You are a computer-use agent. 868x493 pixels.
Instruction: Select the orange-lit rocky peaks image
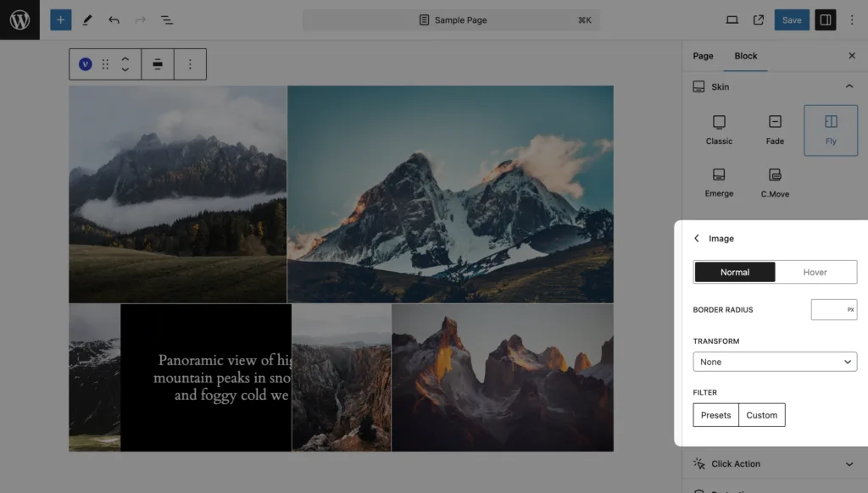(x=503, y=377)
